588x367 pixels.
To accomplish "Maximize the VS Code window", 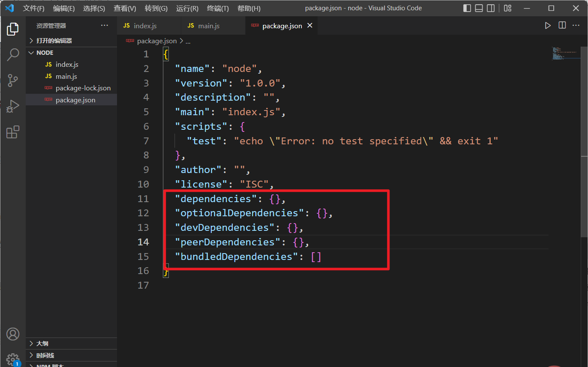I will click(x=552, y=8).
